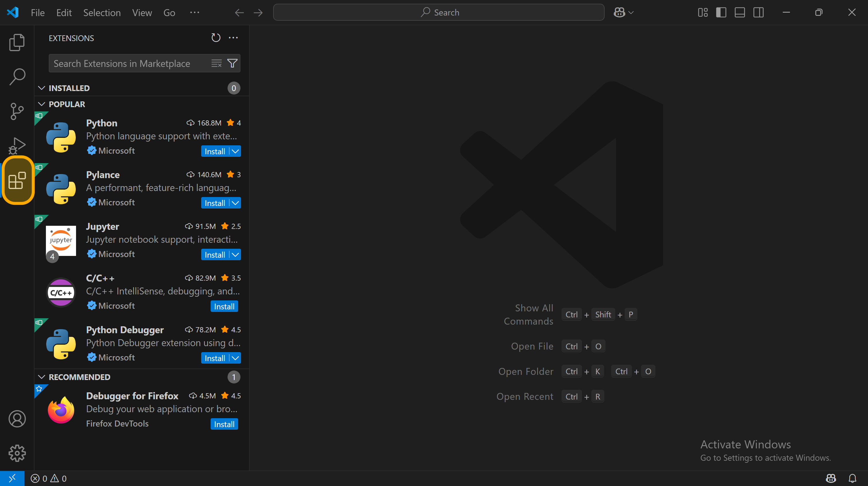
Task: Click the INSTALLED count badge
Action: click(x=234, y=88)
